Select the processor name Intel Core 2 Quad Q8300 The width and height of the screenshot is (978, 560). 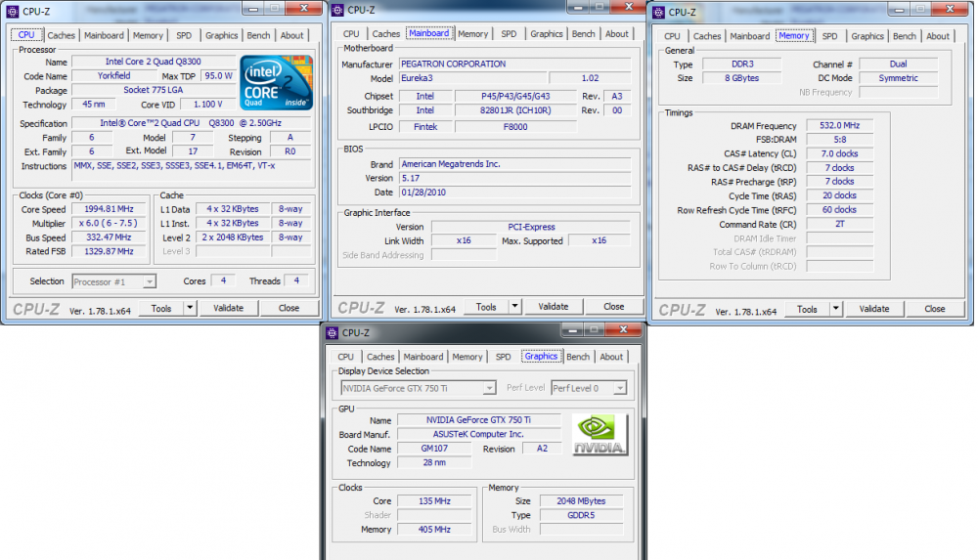(x=153, y=62)
